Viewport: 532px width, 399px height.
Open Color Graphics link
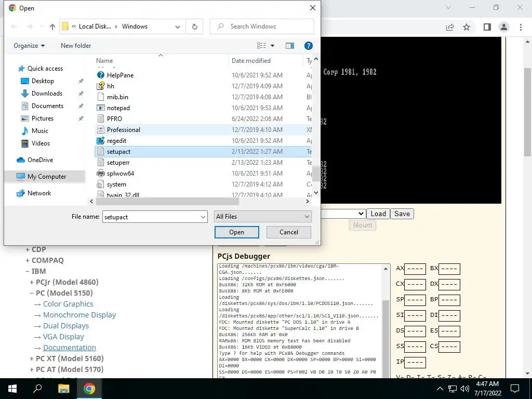point(68,304)
